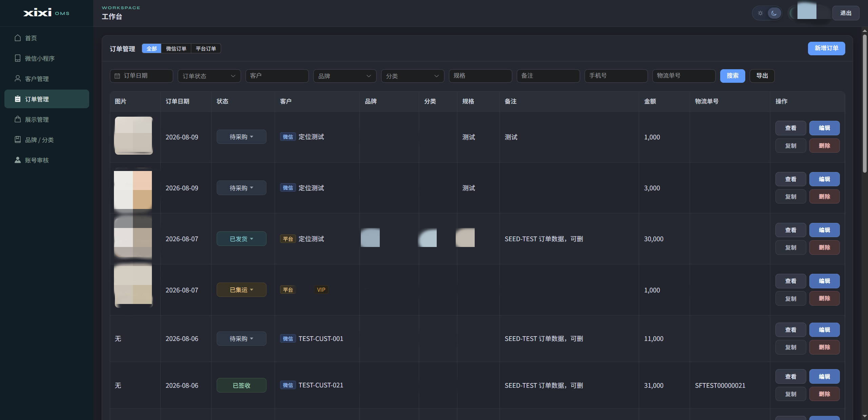Edit the first order with 测试 remark
The width and height of the screenshot is (868, 420).
[824, 128]
